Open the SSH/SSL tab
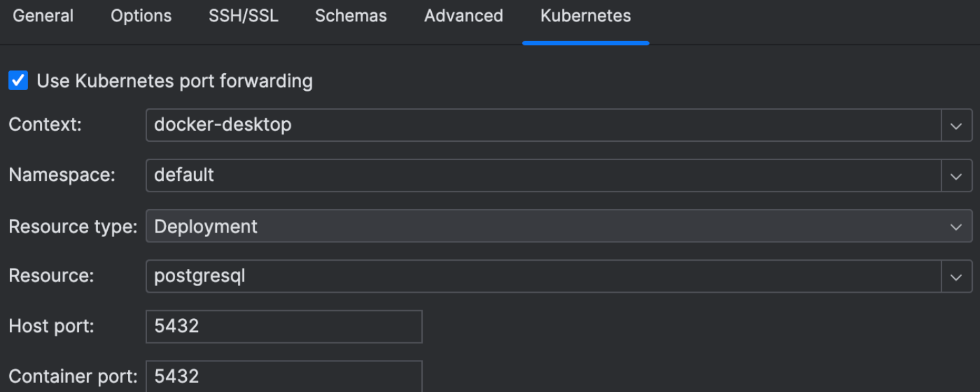This screenshot has width=980, height=392. (x=243, y=16)
